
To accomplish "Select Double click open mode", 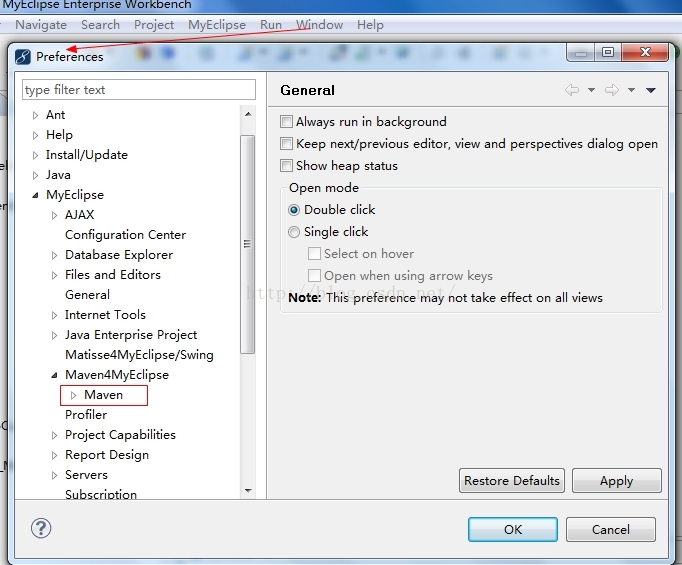I will (x=294, y=210).
